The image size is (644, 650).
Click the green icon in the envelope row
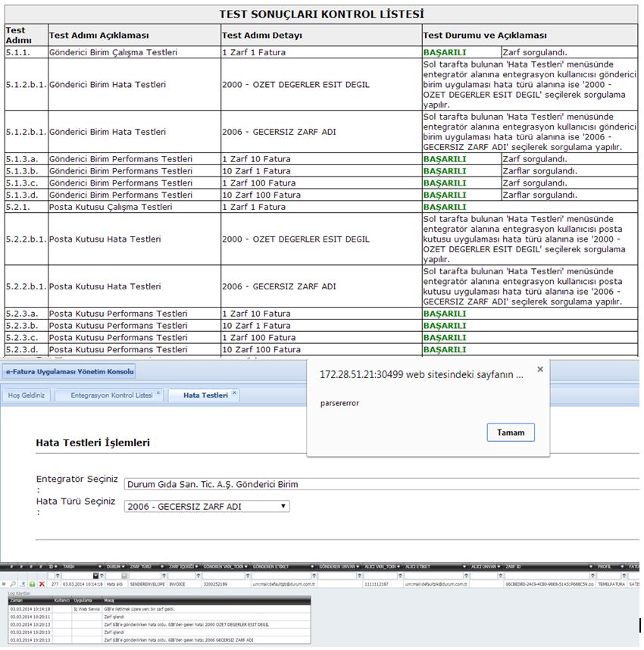(33, 584)
